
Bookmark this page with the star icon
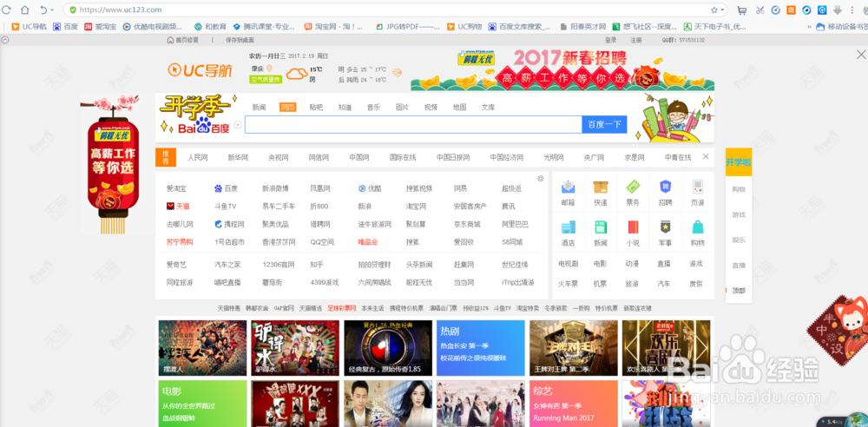click(714, 10)
